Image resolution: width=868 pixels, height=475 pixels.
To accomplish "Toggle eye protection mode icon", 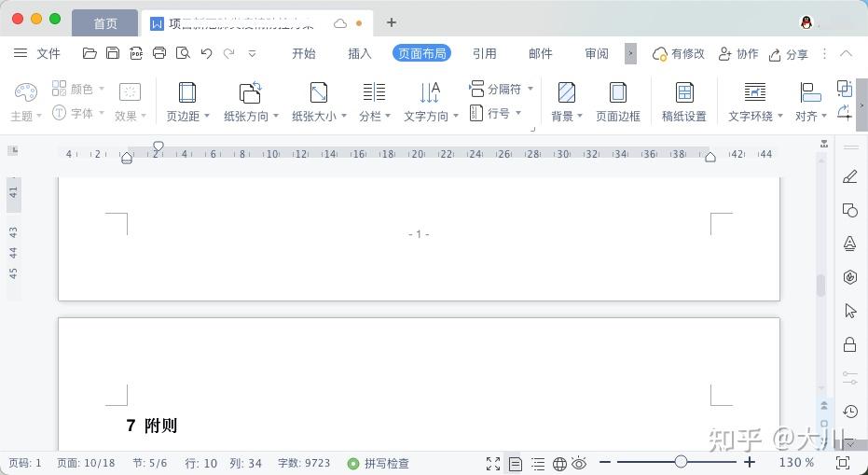I will click(579, 463).
